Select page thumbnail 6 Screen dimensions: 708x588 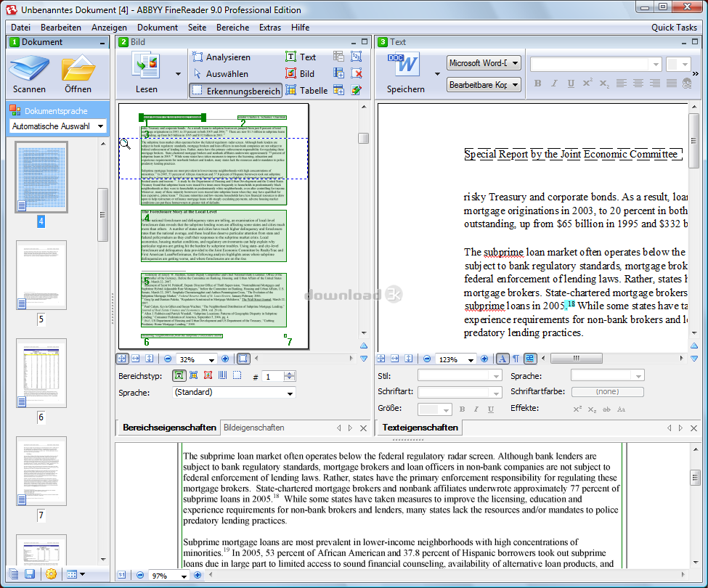(41, 373)
